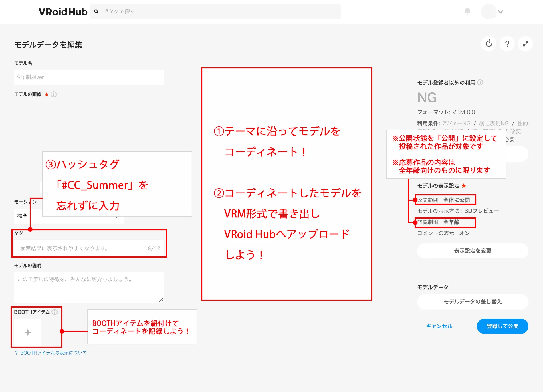Add a BOOTH item with plus button
Image resolution: width=543 pixels, height=392 pixels.
[28, 332]
